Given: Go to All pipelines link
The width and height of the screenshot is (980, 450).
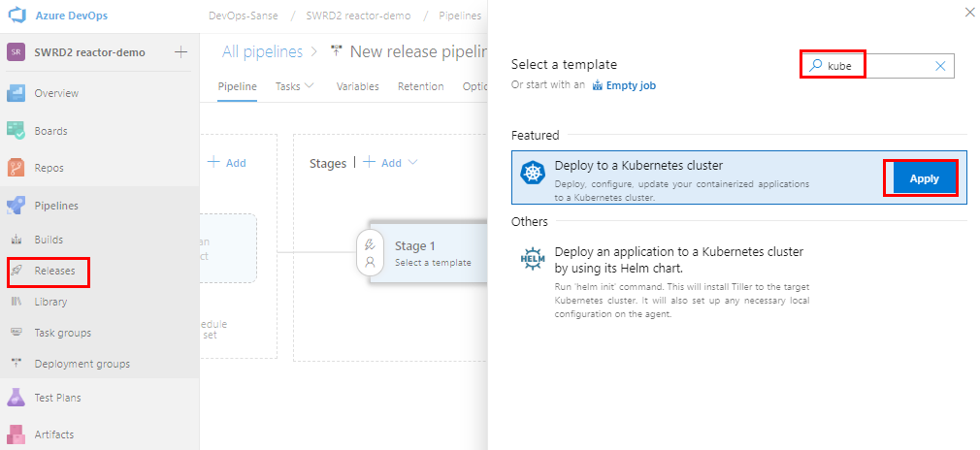Looking at the screenshot, I should click(x=263, y=51).
